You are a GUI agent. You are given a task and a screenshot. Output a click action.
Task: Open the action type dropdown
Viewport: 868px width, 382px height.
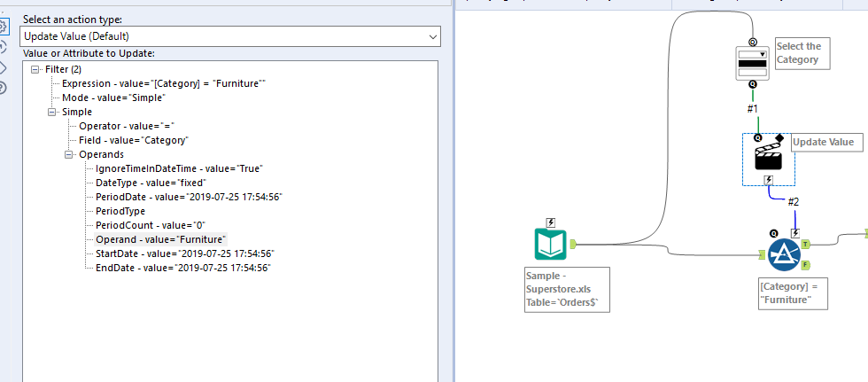coord(231,36)
